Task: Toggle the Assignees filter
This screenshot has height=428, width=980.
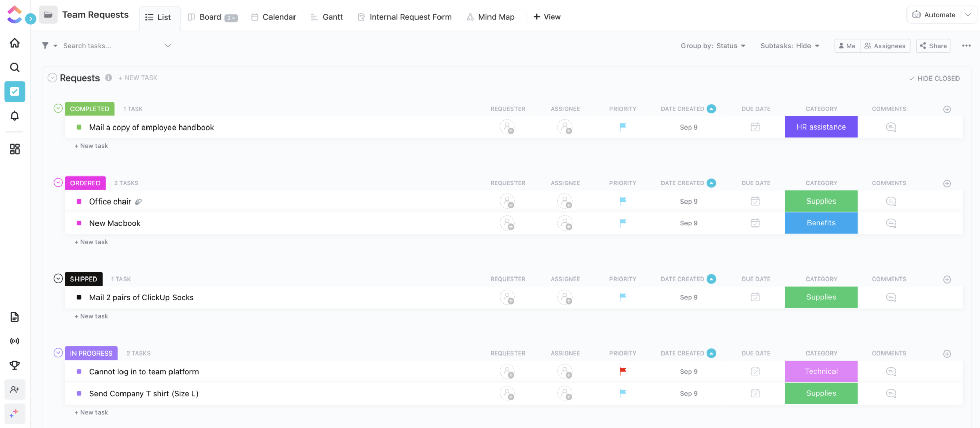Action: coord(885,46)
